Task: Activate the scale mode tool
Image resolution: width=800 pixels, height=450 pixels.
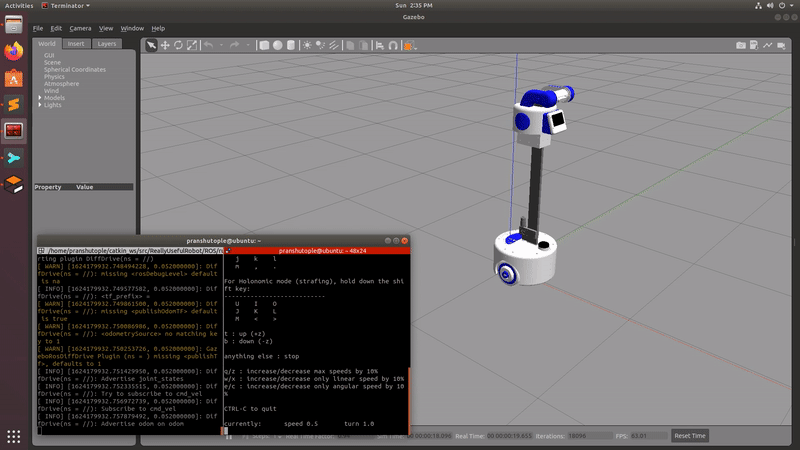Action: (x=192, y=45)
